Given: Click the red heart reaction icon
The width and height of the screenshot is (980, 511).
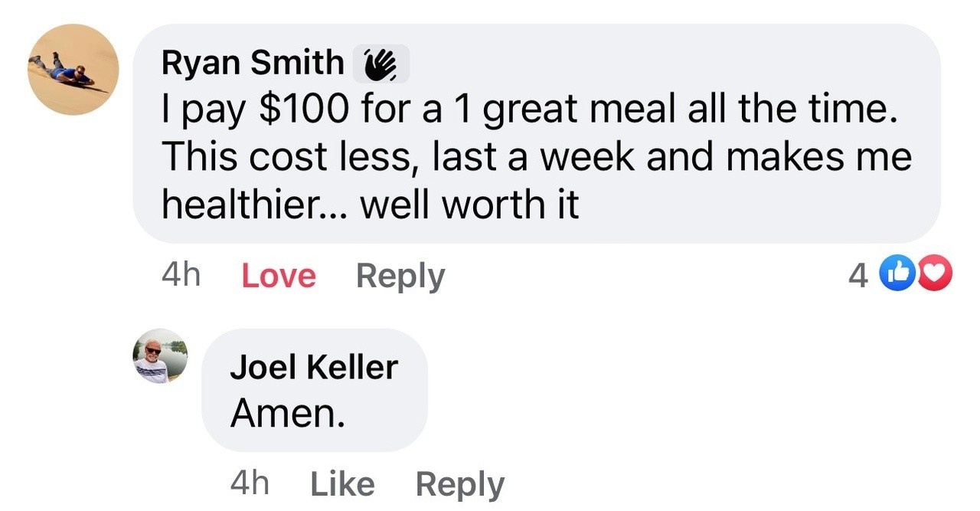Looking at the screenshot, I should [x=933, y=275].
